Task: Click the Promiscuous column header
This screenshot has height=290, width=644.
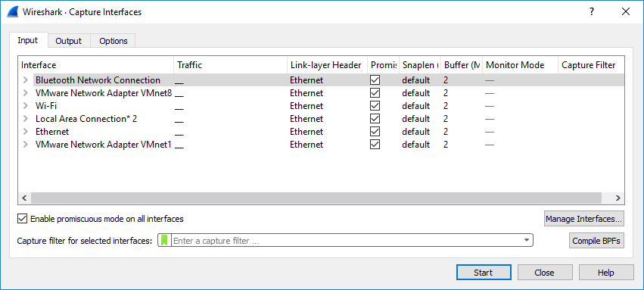Action: click(384, 65)
